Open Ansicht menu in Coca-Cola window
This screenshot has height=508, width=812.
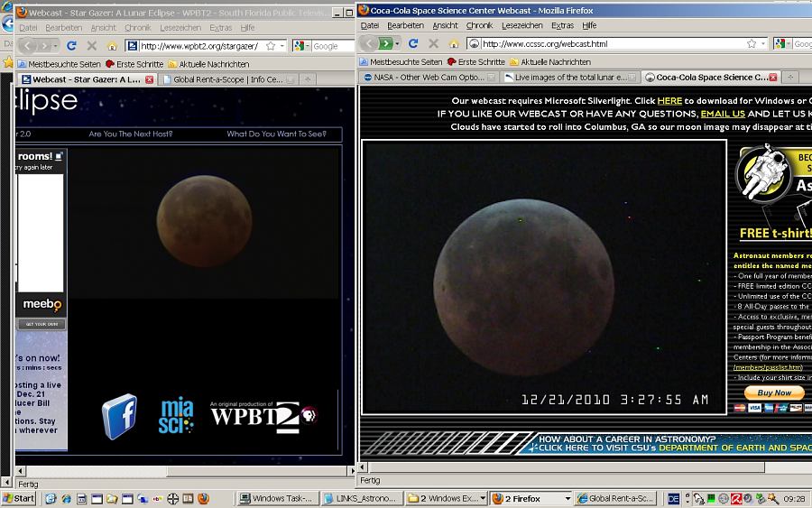[445, 25]
